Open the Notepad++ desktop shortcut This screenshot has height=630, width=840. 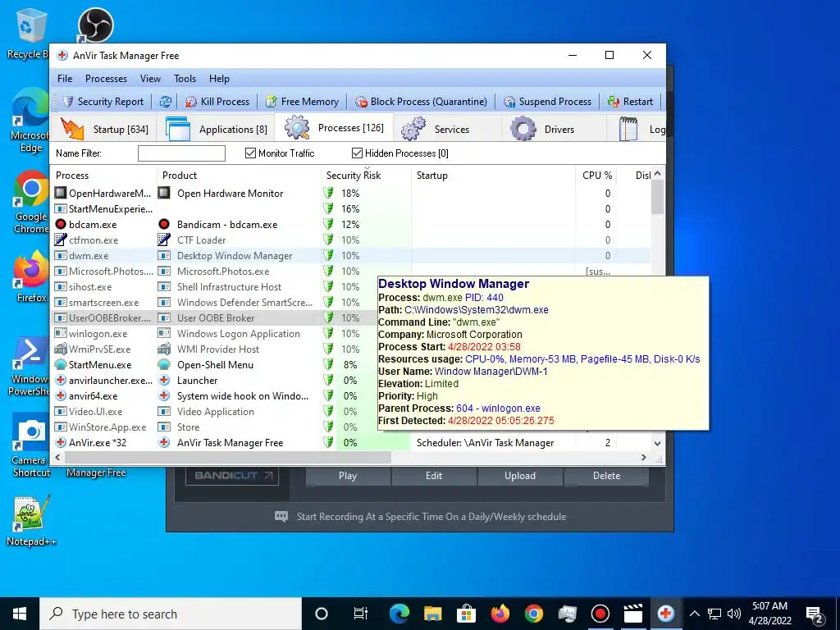click(x=31, y=521)
